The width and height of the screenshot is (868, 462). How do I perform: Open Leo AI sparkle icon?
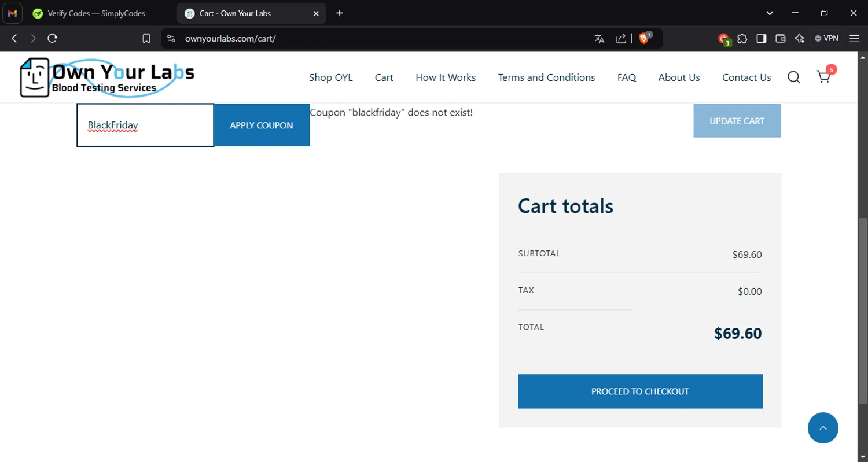(800, 39)
